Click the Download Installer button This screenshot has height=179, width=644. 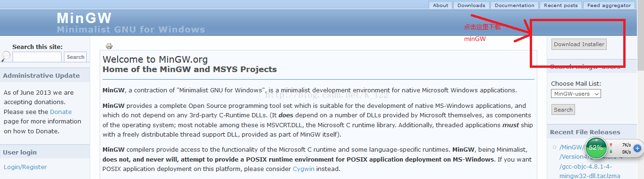pos(579,44)
